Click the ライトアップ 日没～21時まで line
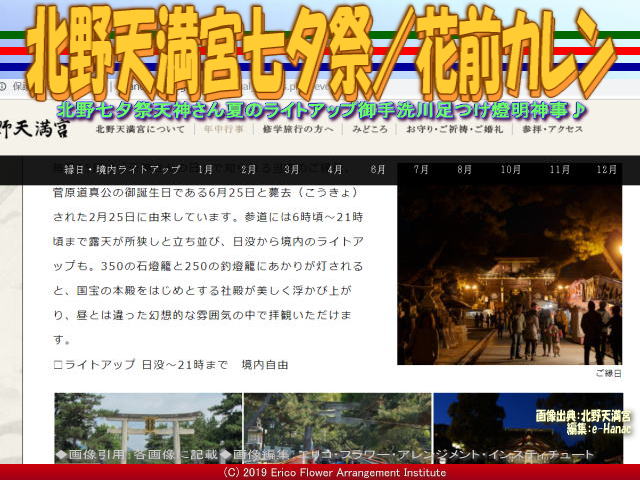The height and width of the screenshot is (480, 640). (x=171, y=364)
